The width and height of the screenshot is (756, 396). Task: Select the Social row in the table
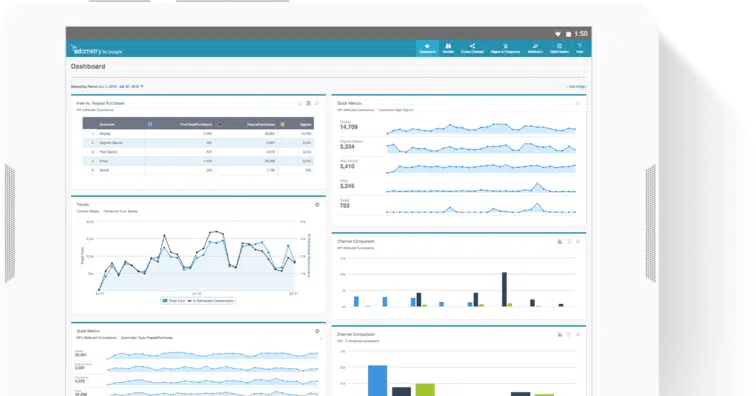click(198, 170)
